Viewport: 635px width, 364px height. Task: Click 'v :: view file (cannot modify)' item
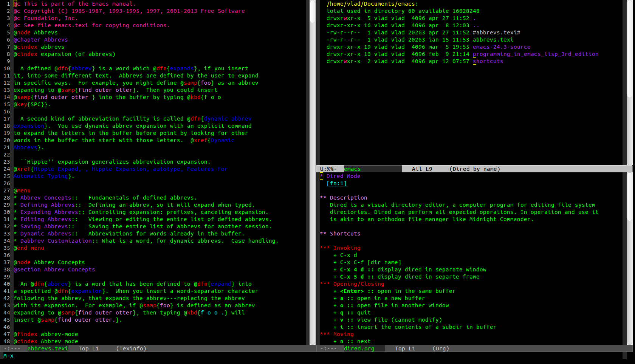(x=387, y=320)
